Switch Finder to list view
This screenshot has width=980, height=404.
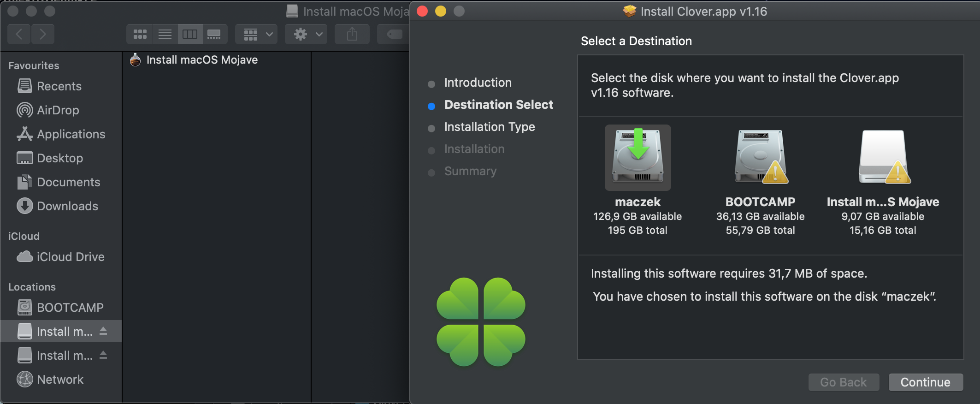[165, 34]
